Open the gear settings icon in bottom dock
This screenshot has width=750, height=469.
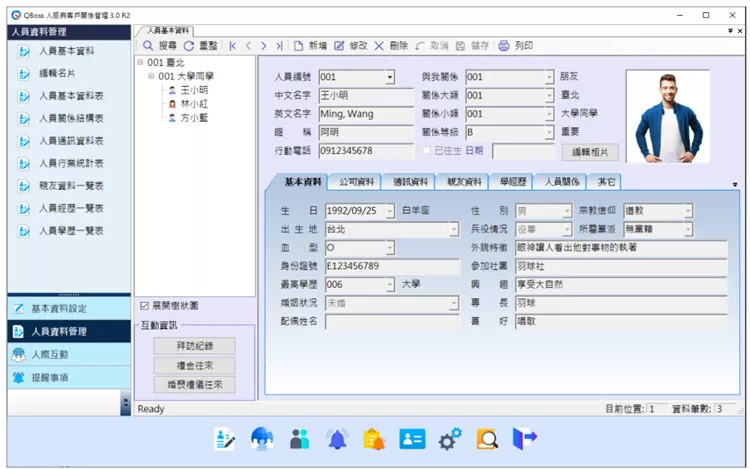(x=450, y=438)
